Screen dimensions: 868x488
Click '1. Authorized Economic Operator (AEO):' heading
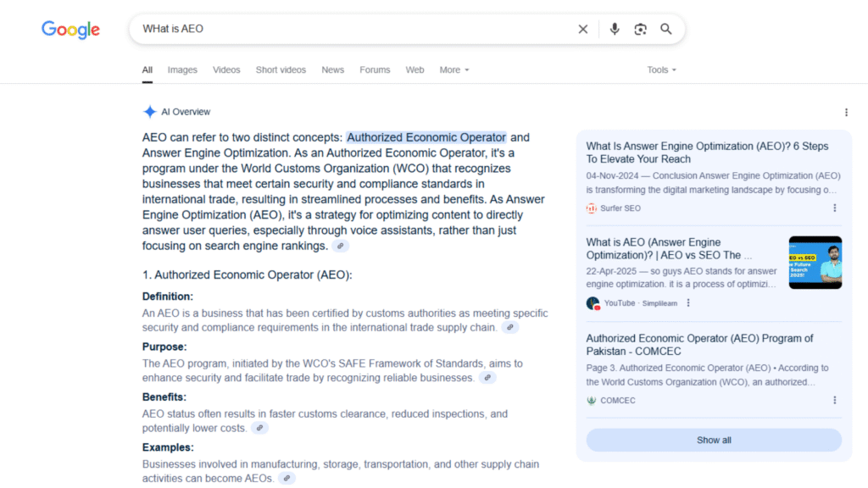[247, 275]
